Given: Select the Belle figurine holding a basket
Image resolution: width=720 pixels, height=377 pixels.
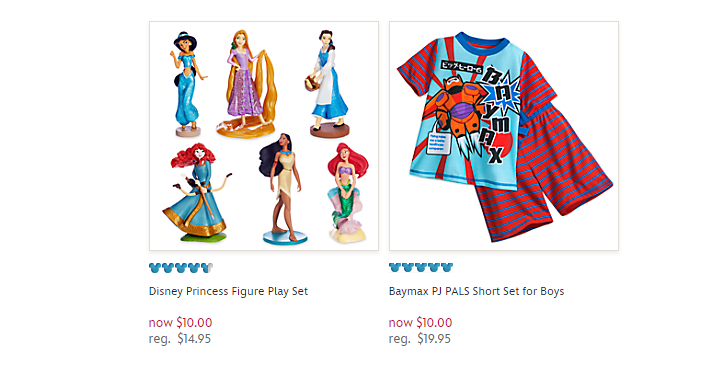Looking at the screenshot, I should (x=328, y=84).
